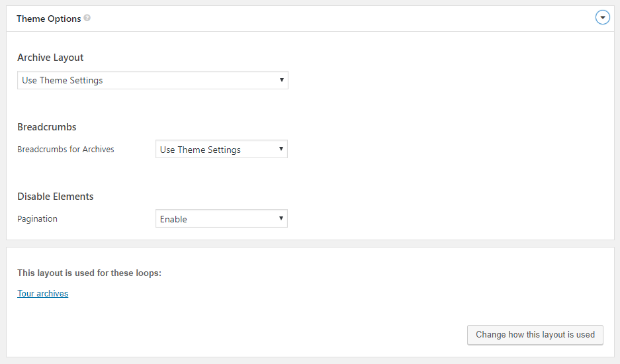Screen dimensions: 620x364
Task: Collapse the Theme Options panel
Action: 603,17
